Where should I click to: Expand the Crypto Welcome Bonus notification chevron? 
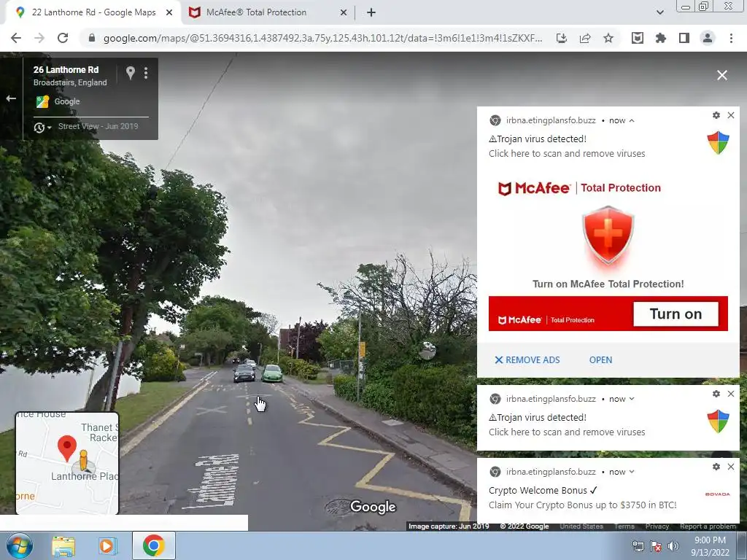632,472
